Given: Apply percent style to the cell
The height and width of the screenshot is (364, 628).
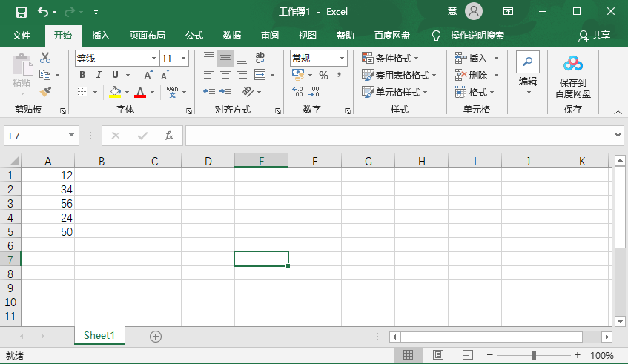Looking at the screenshot, I should point(323,75).
